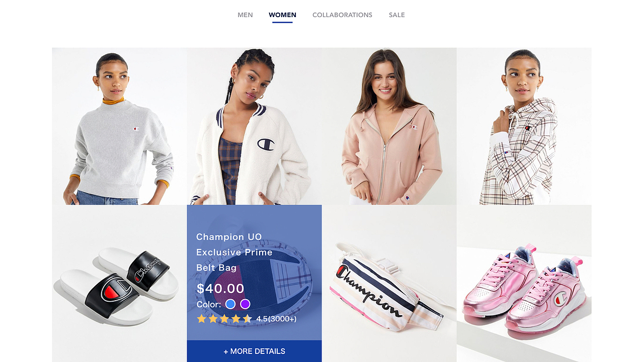The height and width of the screenshot is (362, 644).
Task: View the plaid hoodie product
Action: click(524, 126)
